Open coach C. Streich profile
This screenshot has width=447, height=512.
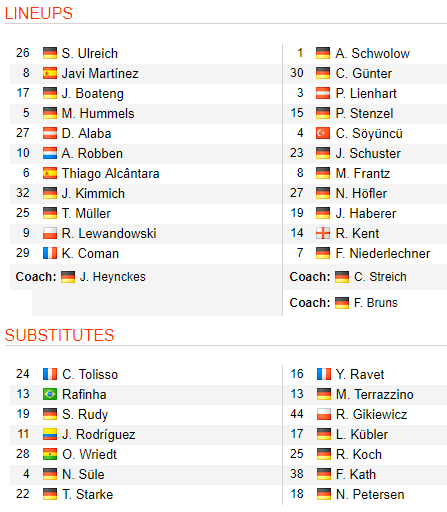[x=380, y=277]
